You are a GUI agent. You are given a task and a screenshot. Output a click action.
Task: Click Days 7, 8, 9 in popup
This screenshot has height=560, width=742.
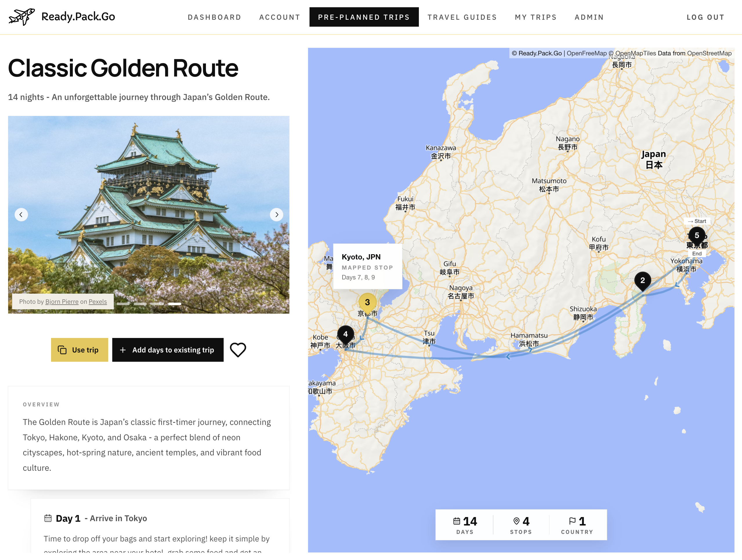[x=358, y=277]
